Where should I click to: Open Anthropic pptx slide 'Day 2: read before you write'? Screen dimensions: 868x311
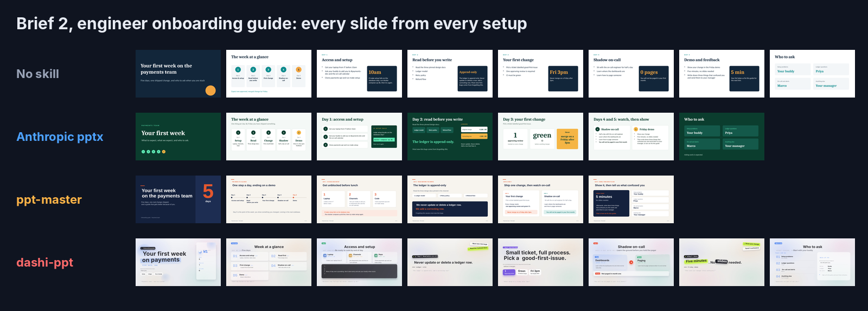[450, 137]
